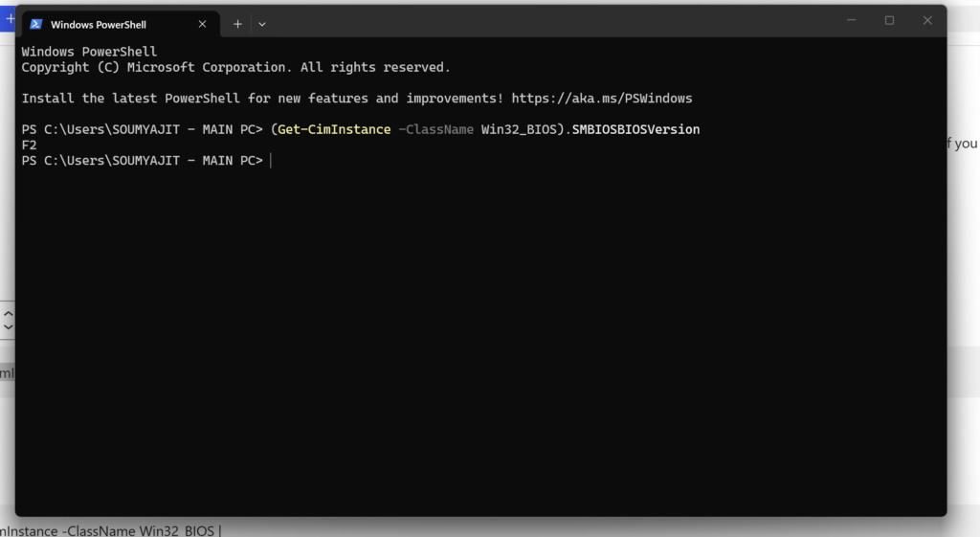Click the gray -ClassName parameter
Image resolution: width=980 pixels, height=537 pixels.
pyautogui.click(x=435, y=129)
